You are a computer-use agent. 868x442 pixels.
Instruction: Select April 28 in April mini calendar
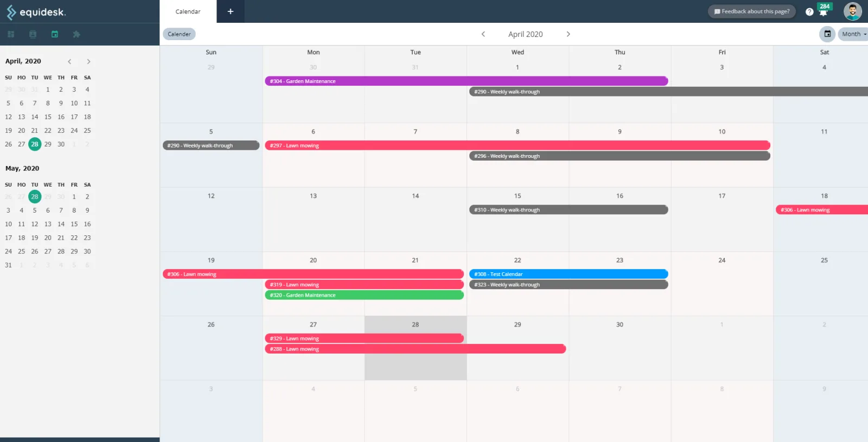(x=35, y=144)
